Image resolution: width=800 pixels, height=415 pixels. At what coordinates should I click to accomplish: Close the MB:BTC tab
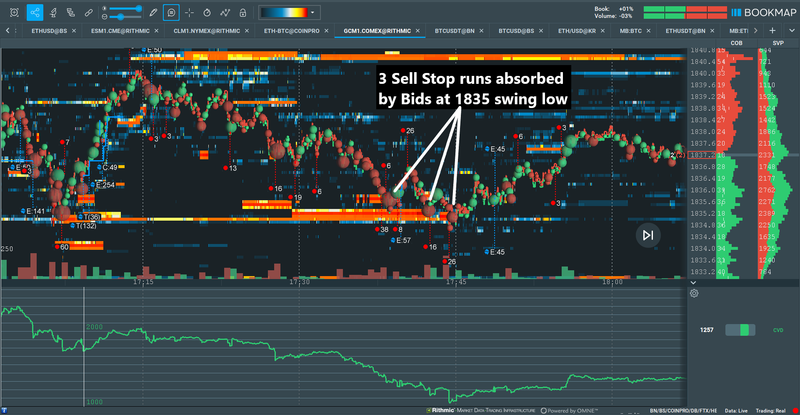[x=648, y=31]
